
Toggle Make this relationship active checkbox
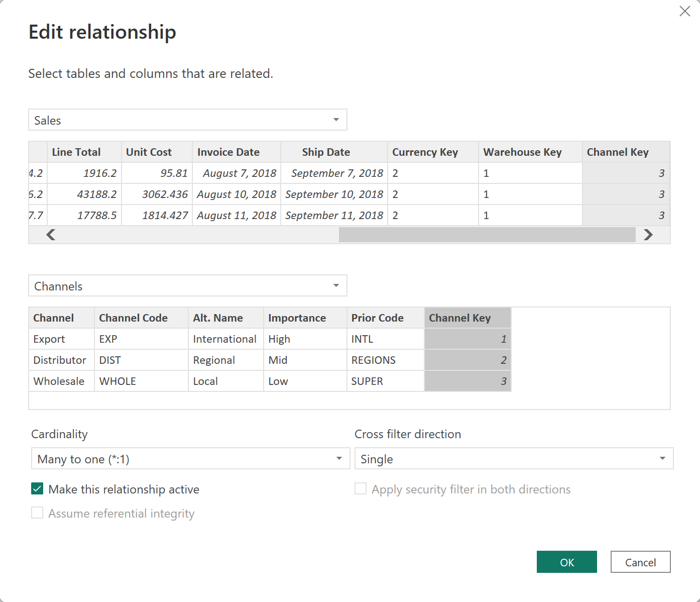[x=37, y=489]
